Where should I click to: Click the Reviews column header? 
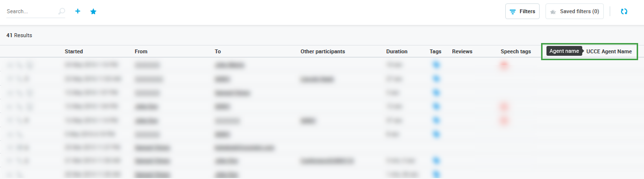(462, 51)
